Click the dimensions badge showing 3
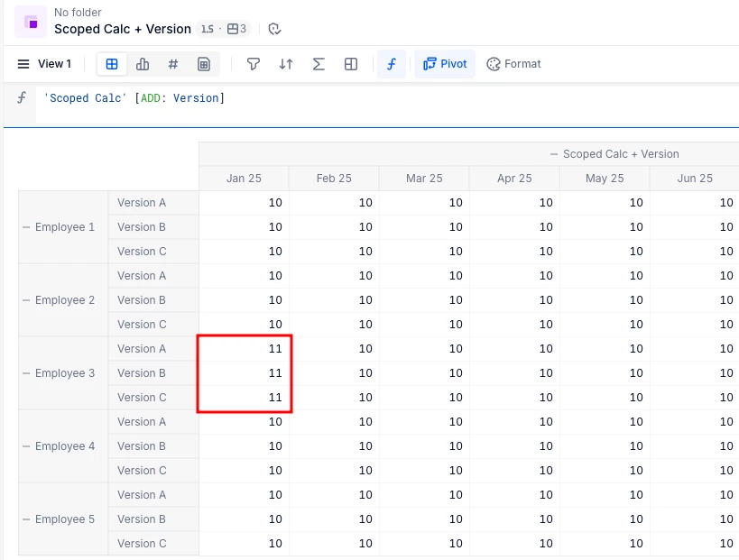 pos(237,29)
